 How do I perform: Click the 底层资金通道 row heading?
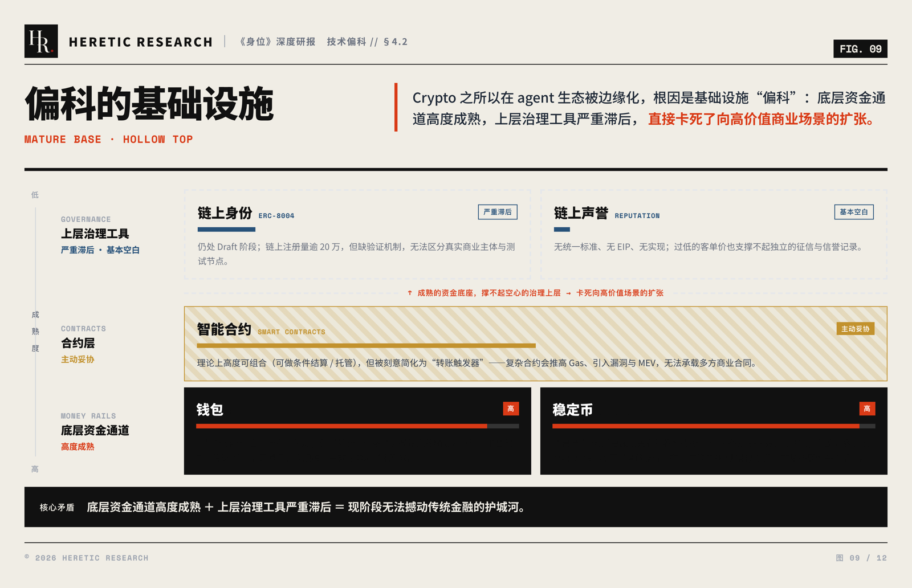pos(95,430)
